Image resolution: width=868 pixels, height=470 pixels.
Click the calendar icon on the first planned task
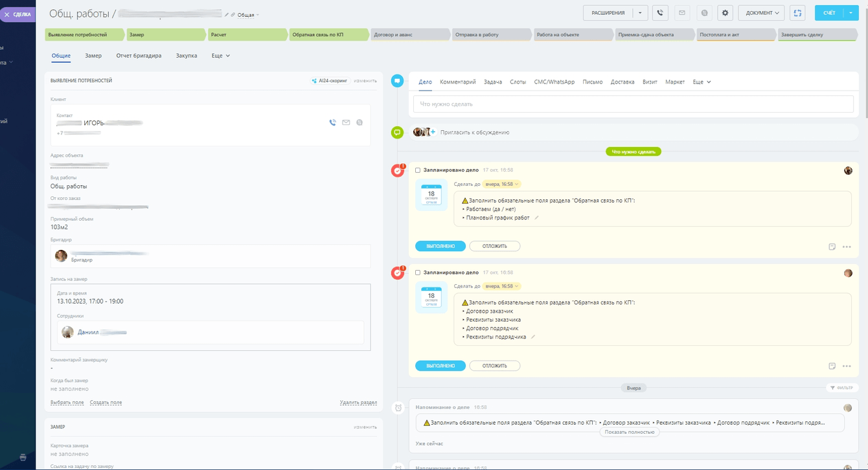pyautogui.click(x=431, y=195)
